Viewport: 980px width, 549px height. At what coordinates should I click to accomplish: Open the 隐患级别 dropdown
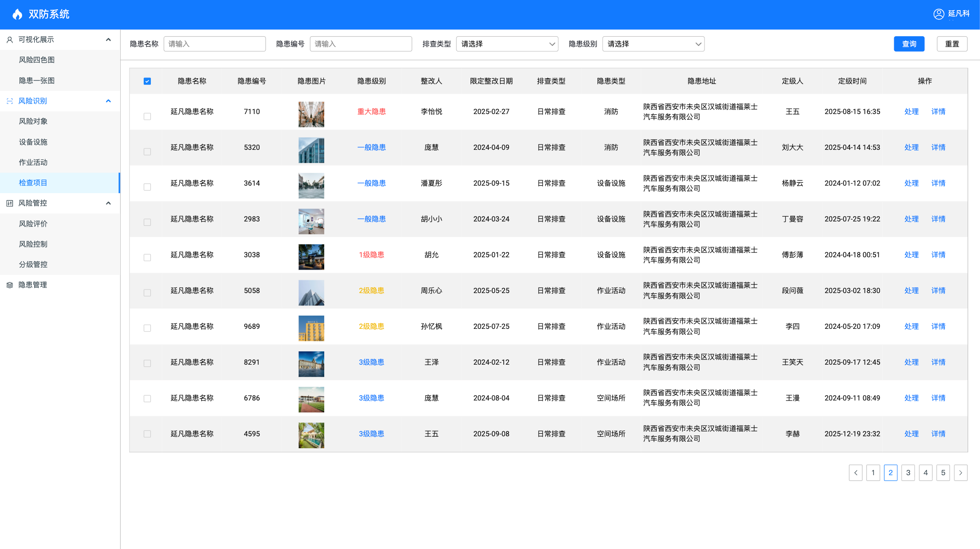click(653, 44)
